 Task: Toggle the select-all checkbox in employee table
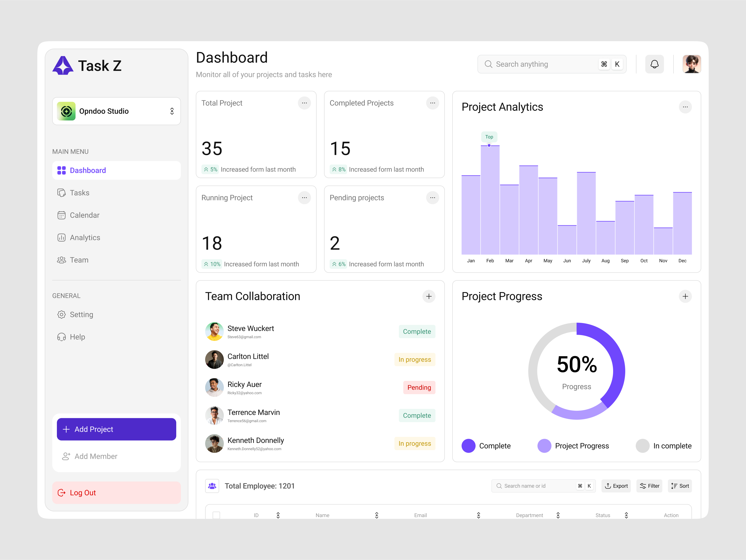click(x=216, y=515)
